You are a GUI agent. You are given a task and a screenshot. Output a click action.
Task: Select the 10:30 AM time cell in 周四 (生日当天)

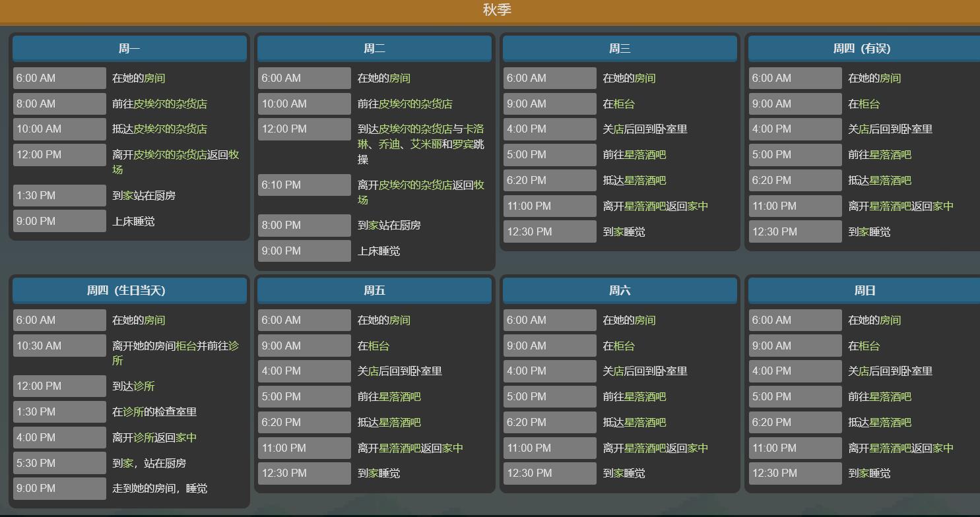click(59, 346)
